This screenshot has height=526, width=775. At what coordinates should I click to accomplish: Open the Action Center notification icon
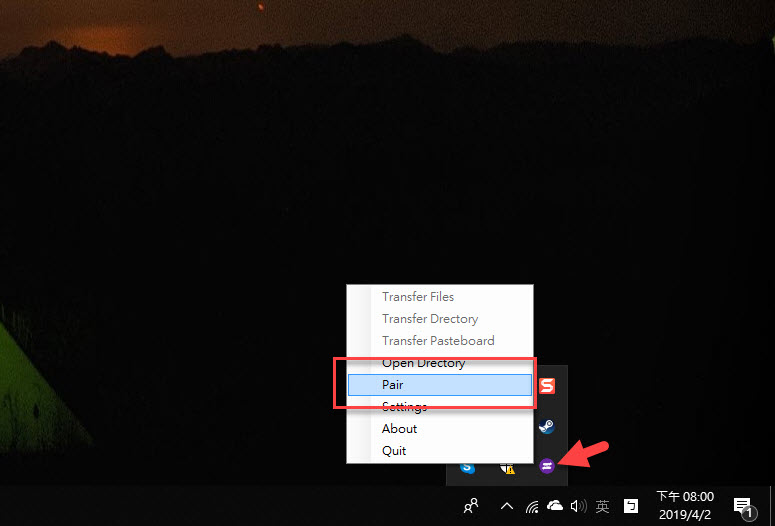tap(744, 507)
